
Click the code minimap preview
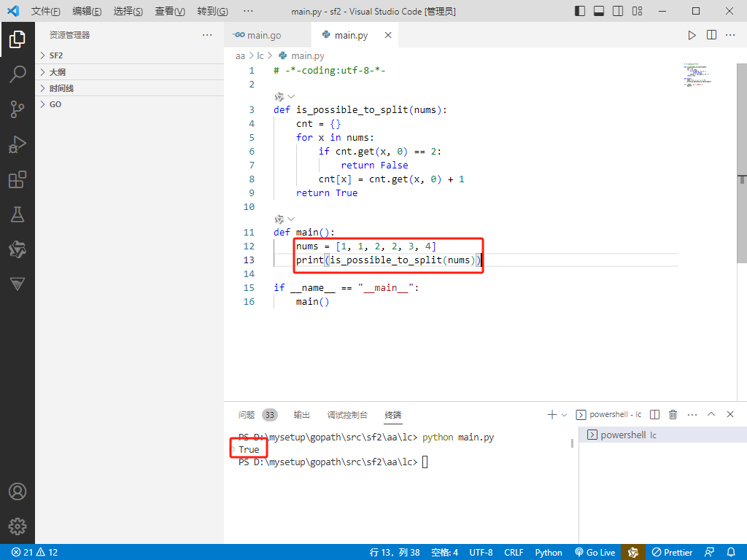(698, 75)
